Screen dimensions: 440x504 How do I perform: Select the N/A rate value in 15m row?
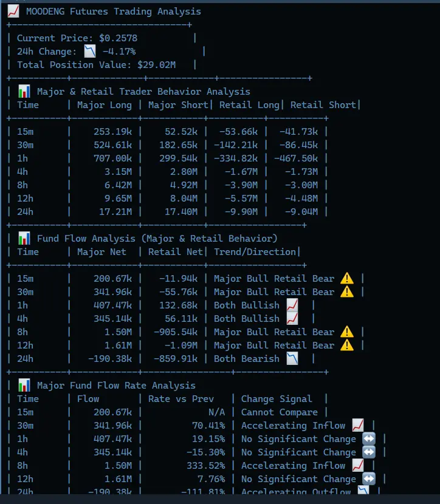coord(217,412)
